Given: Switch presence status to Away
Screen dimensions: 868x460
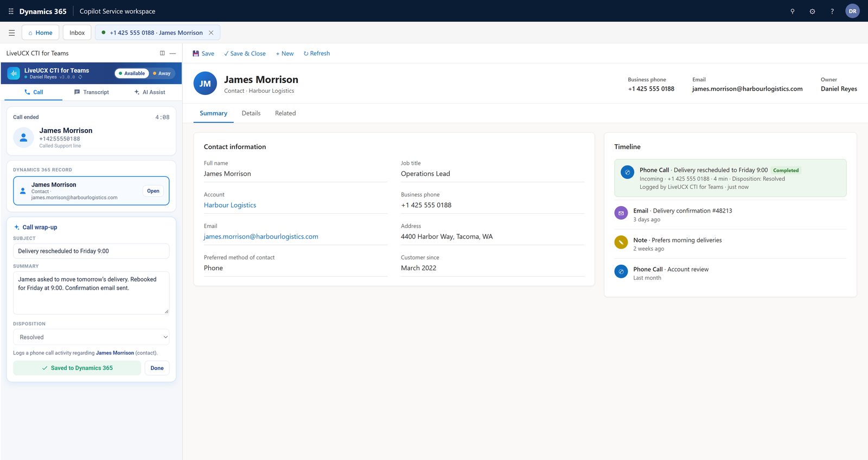Looking at the screenshot, I should click(162, 73).
